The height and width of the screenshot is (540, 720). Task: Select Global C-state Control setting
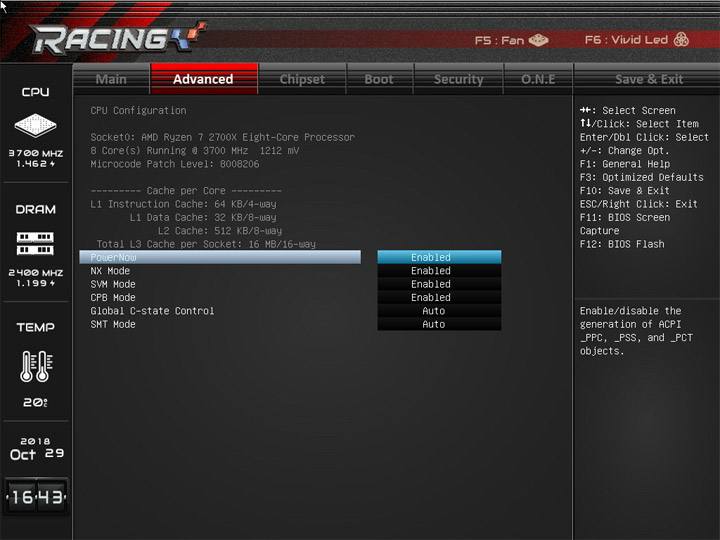(152, 311)
